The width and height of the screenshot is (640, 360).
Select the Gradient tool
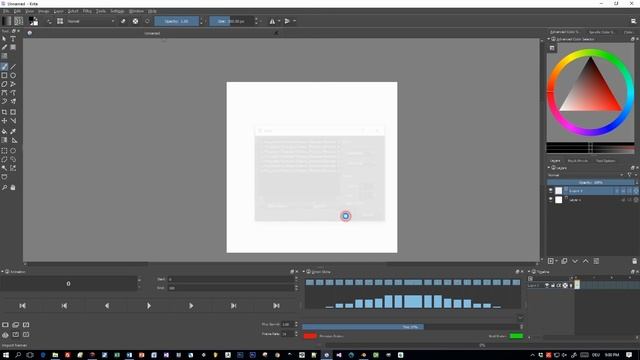4,140
